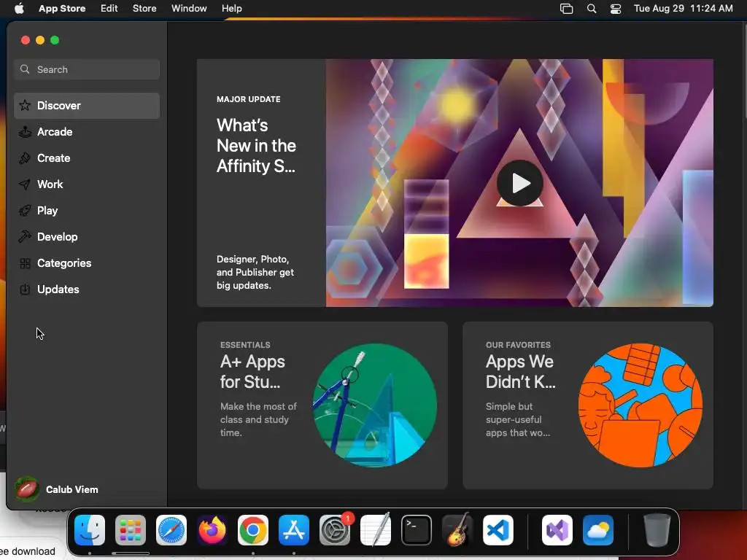Click the date and time in the menu bar

683,9
